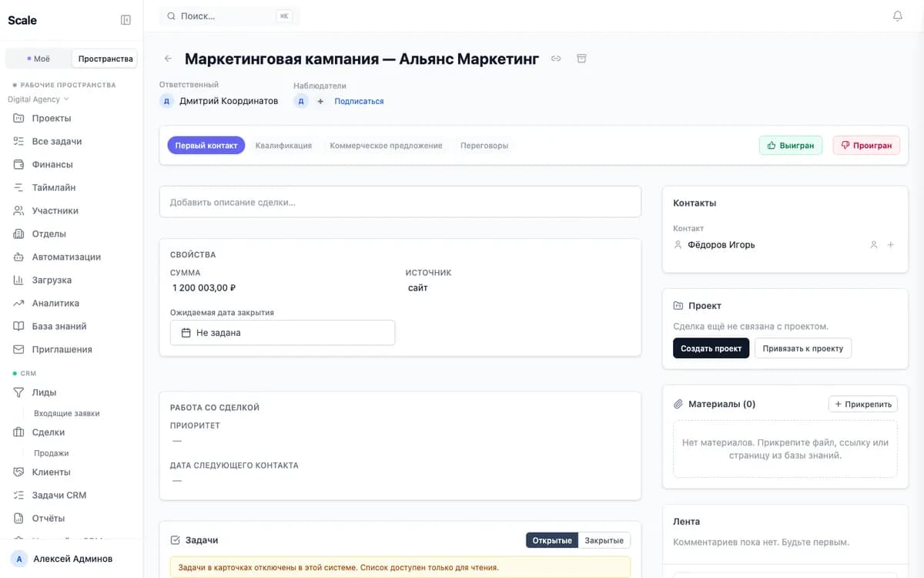This screenshot has height=578, width=924.
Task: Select the Коммерческое предложение stage
Action: click(386, 146)
